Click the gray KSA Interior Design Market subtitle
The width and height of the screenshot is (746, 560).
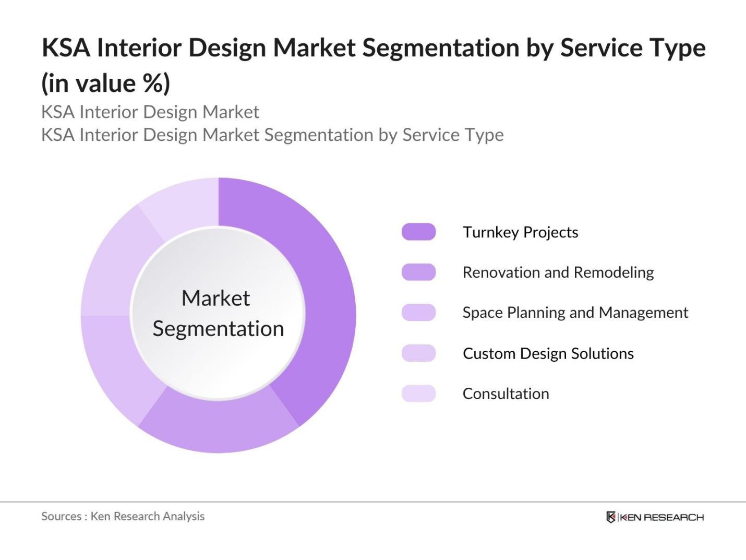click(150, 112)
